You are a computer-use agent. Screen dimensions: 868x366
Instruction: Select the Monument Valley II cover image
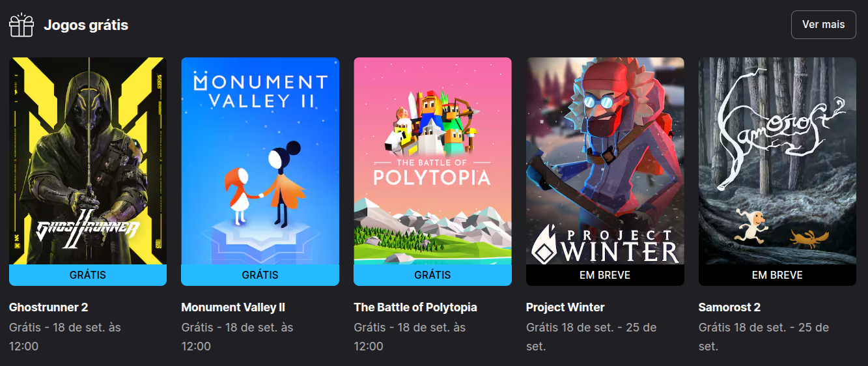pyautogui.click(x=260, y=161)
